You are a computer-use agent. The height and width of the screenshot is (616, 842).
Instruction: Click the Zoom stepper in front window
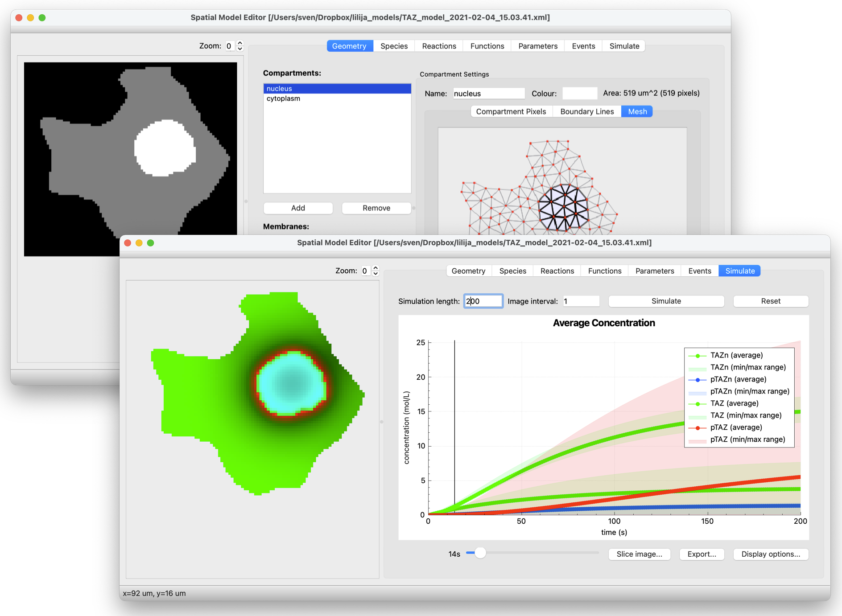click(x=376, y=271)
